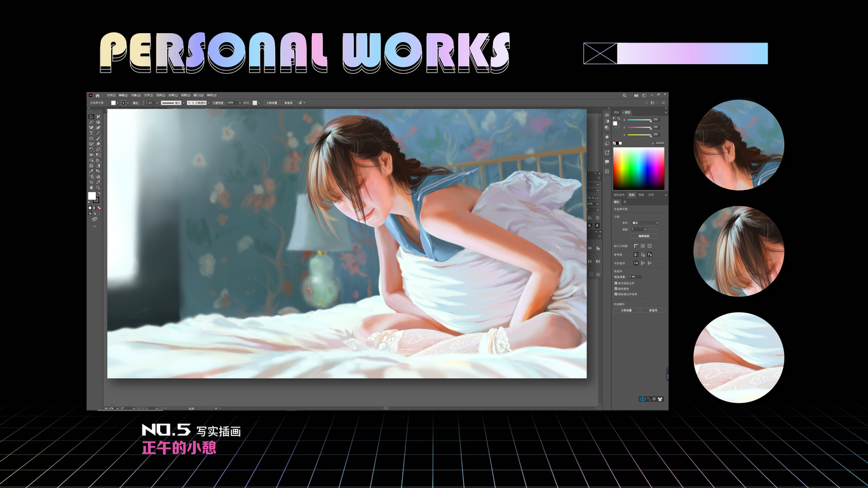Select the Type (T) tool

click(x=92, y=133)
